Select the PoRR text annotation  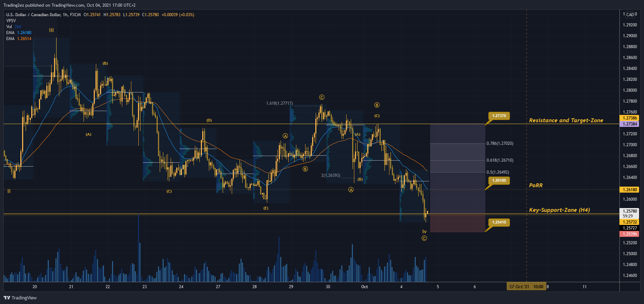[x=536, y=185]
